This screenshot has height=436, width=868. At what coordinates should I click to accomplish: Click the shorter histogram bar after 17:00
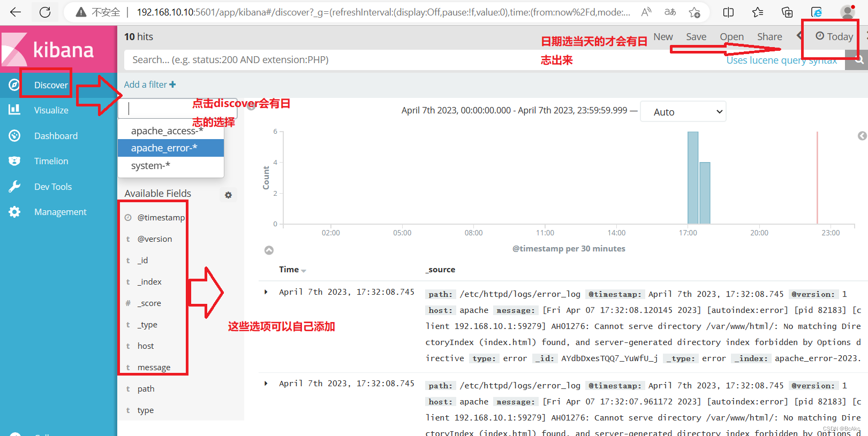pos(705,193)
